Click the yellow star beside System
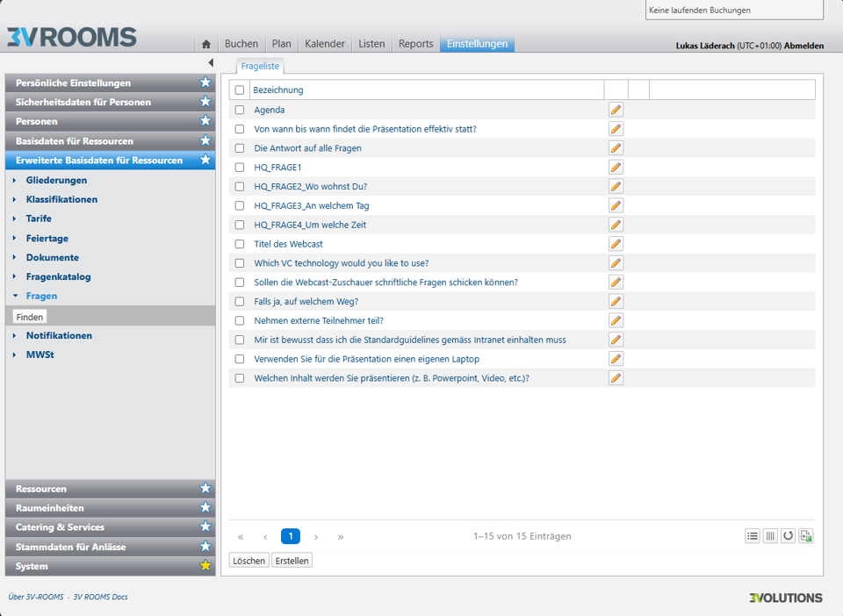 point(205,566)
